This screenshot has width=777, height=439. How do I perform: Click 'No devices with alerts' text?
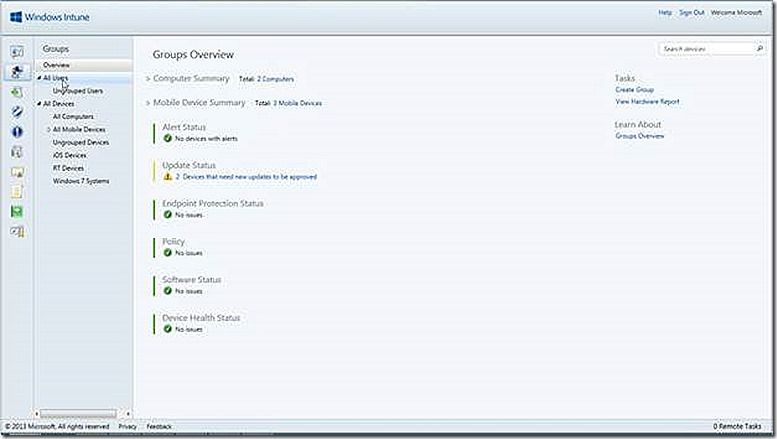pyautogui.click(x=206, y=139)
